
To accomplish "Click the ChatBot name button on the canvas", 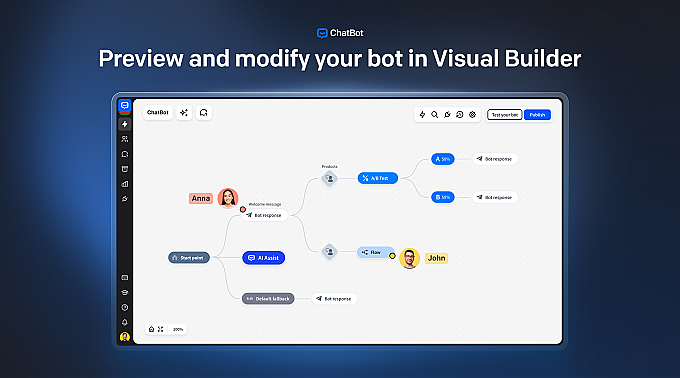I will (x=157, y=113).
